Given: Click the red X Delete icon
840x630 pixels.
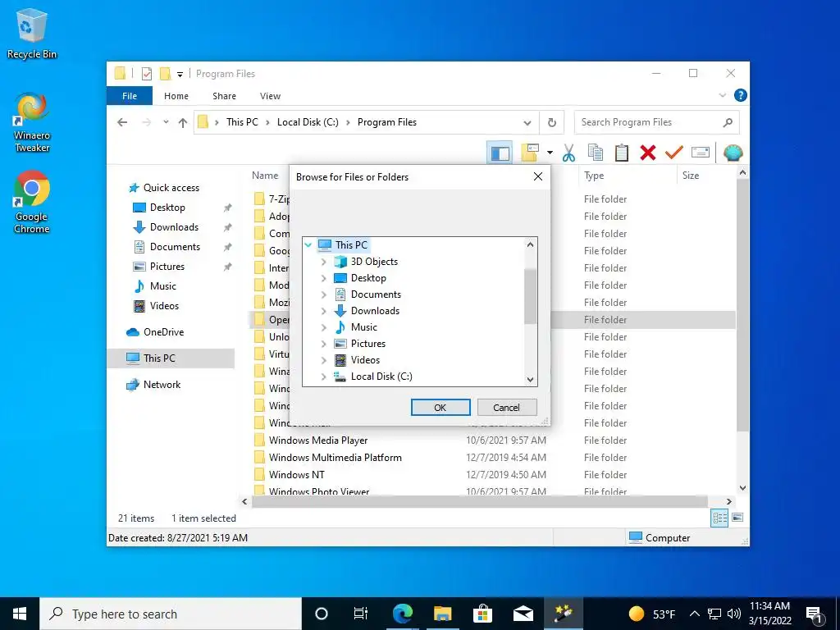Looking at the screenshot, I should coord(648,153).
